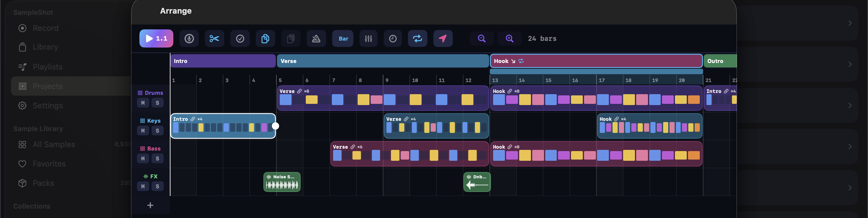Select the Outro section marker
The width and height of the screenshot is (868, 218).
pyautogui.click(x=720, y=61)
